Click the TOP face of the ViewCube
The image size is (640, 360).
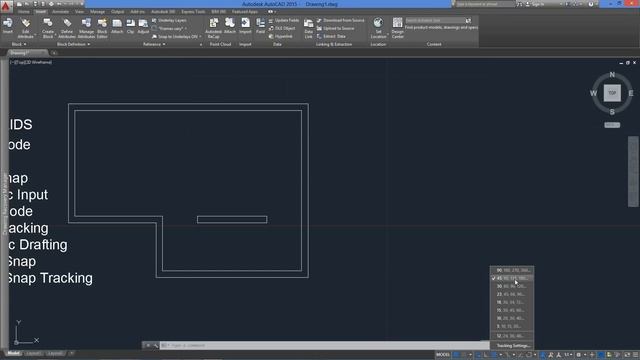point(612,93)
